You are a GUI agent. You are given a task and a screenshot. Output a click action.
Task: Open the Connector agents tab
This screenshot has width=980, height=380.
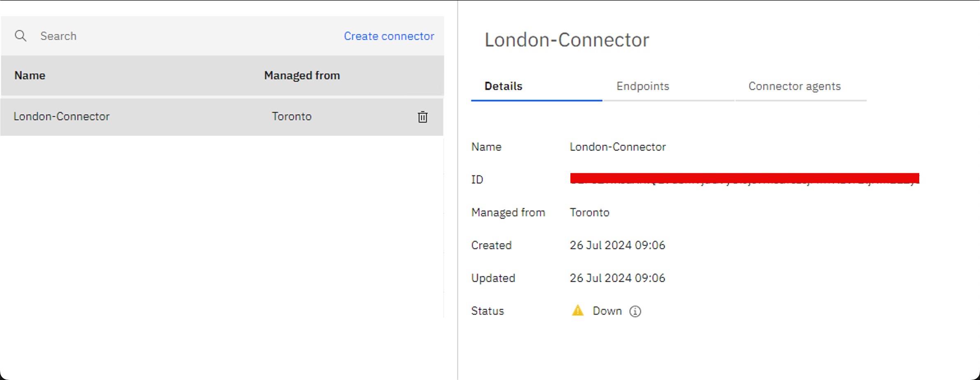point(794,86)
